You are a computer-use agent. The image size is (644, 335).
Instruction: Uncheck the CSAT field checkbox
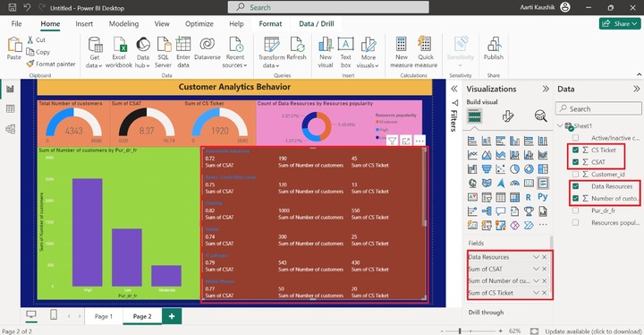(x=575, y=162)
